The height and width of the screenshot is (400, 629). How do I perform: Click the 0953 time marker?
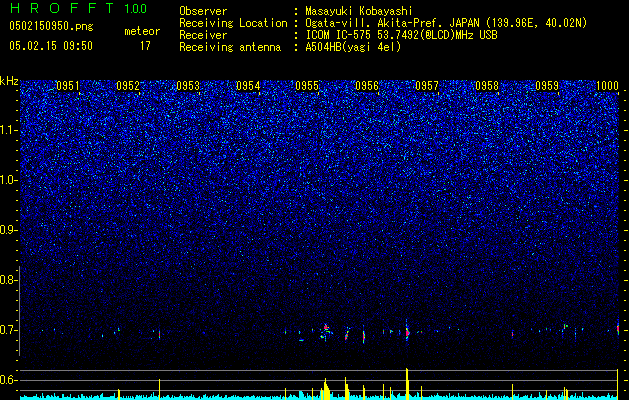click(188, 86)
